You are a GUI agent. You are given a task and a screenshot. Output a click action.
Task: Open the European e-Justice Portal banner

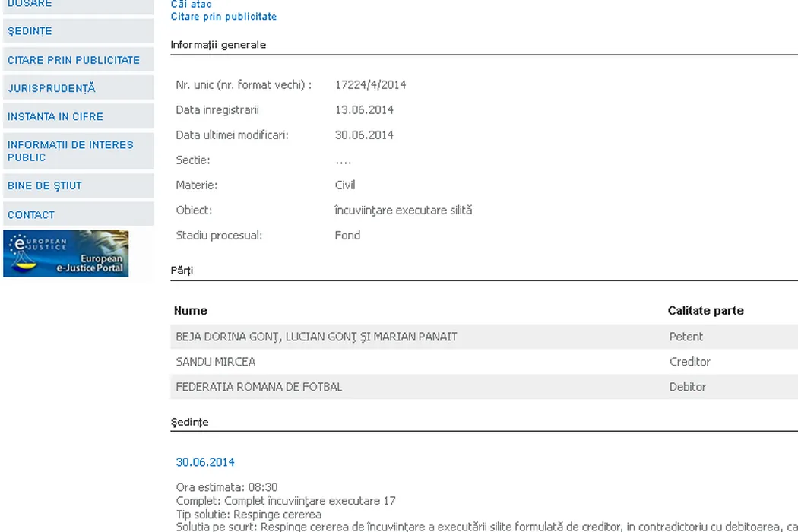66,254
